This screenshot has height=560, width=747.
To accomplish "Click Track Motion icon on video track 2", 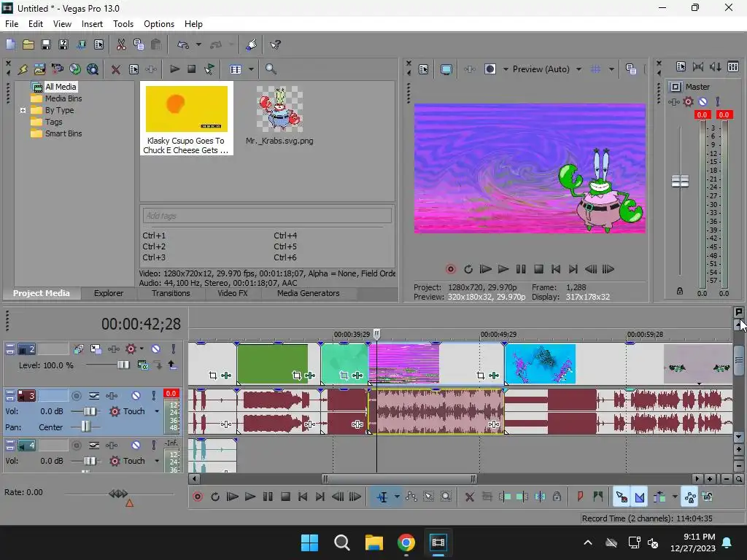I will [x=96, y=349].
